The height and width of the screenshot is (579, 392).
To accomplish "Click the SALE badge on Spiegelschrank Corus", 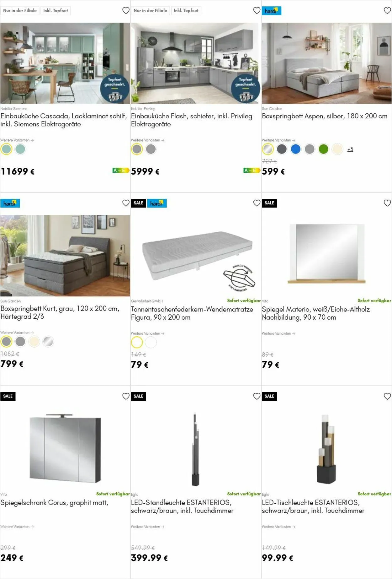I will pos(8,396).
